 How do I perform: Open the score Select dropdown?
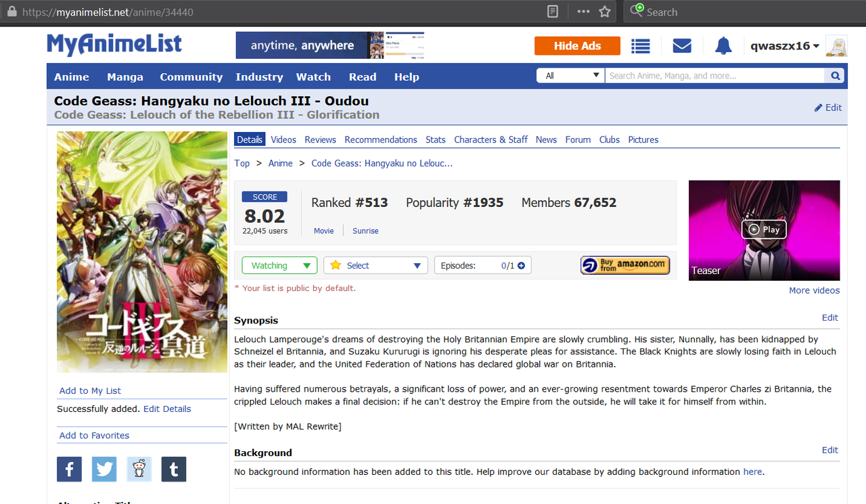click(x=375, y=265)
